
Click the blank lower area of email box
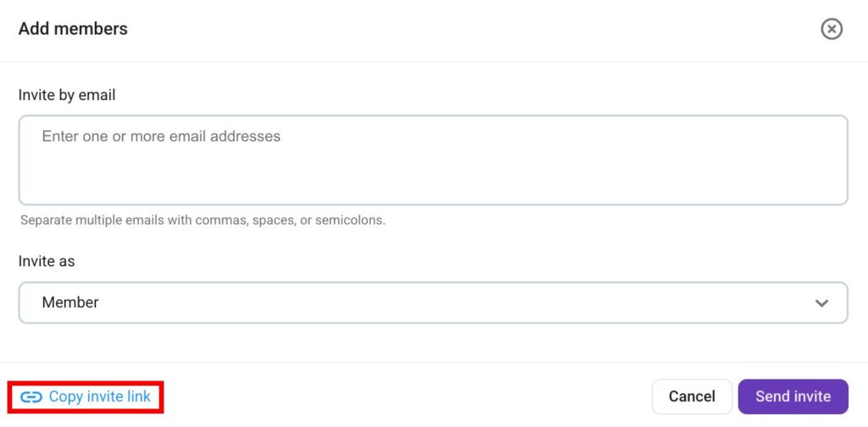point(432,182)
